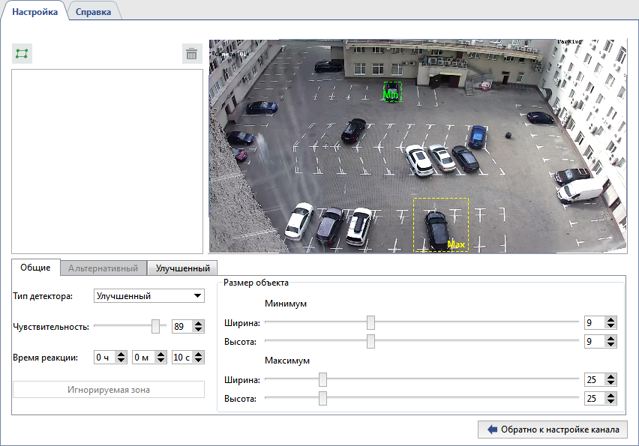Select the green Min object box in video
This screenshot has width=639, height=446.
[x=392, y=91]
